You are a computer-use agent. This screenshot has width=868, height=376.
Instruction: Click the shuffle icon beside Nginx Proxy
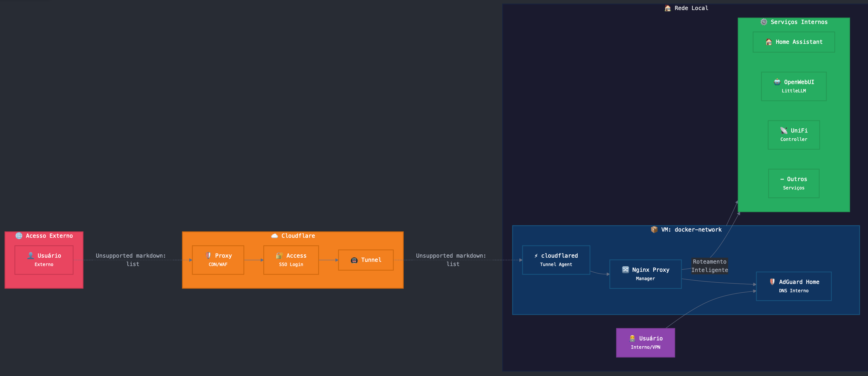(625, 270)
